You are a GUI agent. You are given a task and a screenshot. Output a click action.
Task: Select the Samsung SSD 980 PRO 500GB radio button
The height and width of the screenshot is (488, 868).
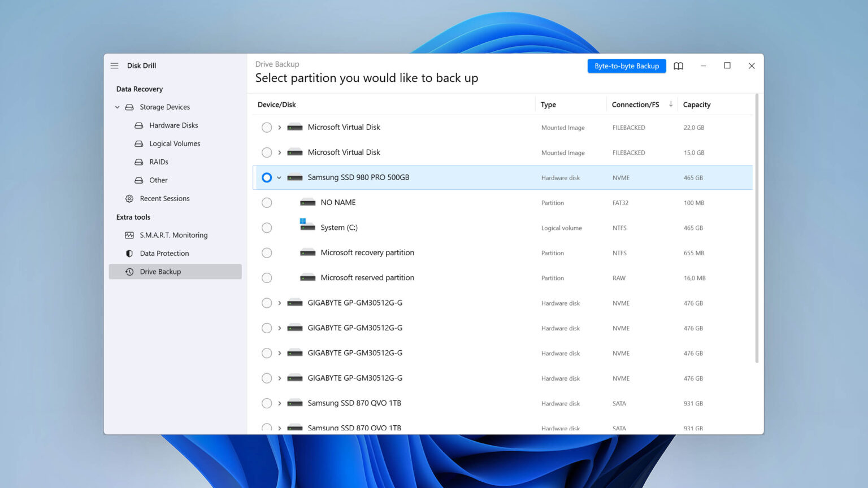point(266,177)
